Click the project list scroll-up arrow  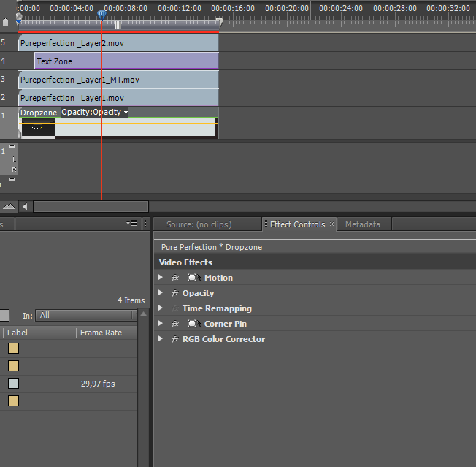[x=144, y=314]
